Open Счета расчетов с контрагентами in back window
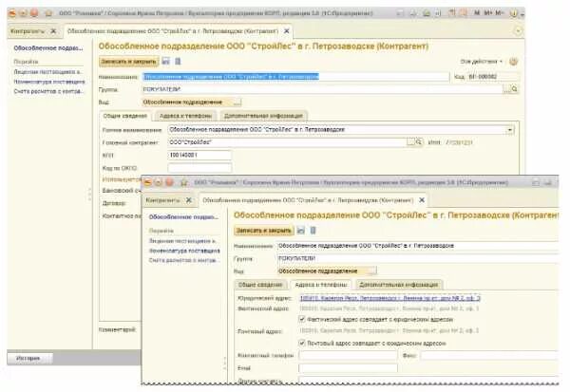The width and height of the screenshot is (570, 392). pyautogui.click(x=48, y=91)
